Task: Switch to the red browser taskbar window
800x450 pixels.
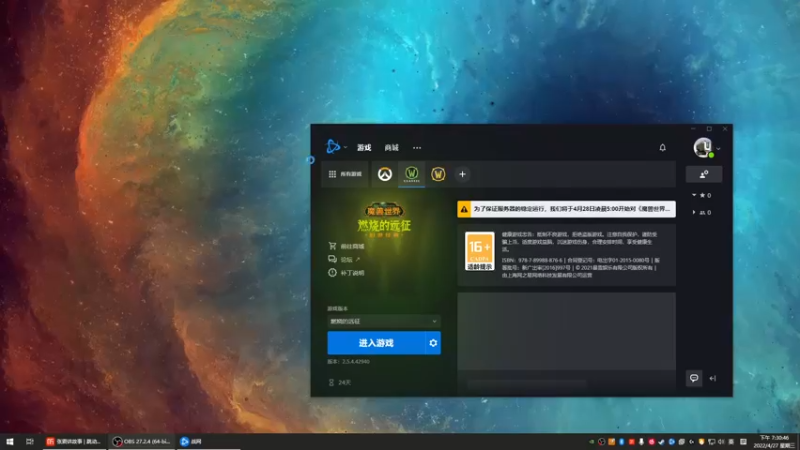Action: pyautogui.click(x=74, y=441)
